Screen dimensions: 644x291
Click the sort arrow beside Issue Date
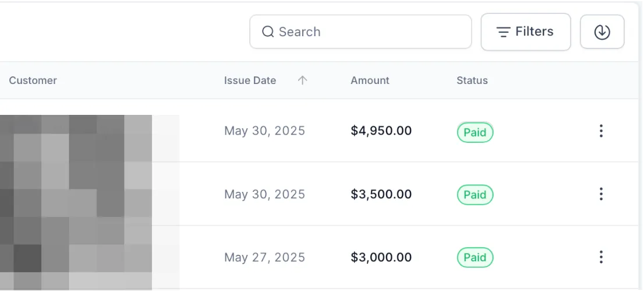click(x=302, y=81)
